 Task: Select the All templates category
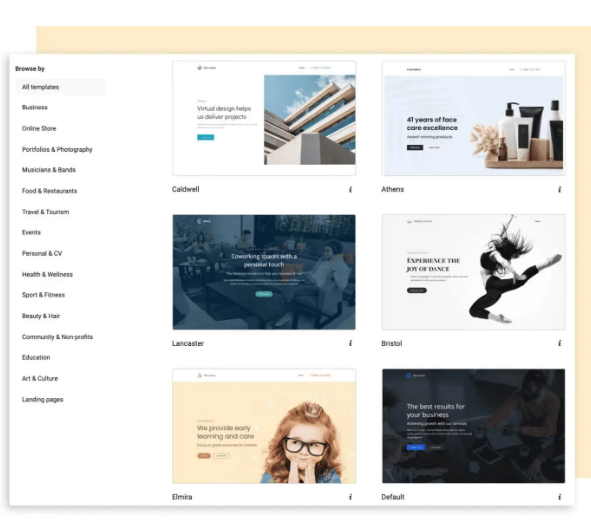(x=61, y=87)
